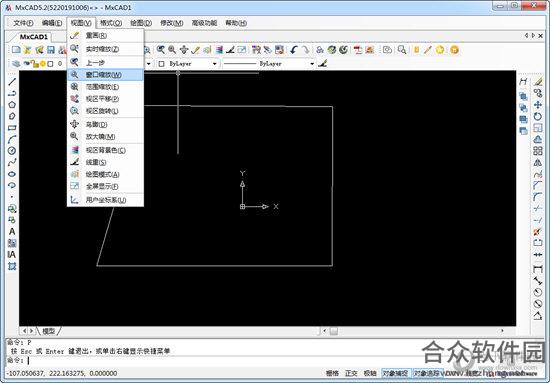The image size is (550, 383).
Task: Toggle the layer lock icon
Action: [35, 64]
